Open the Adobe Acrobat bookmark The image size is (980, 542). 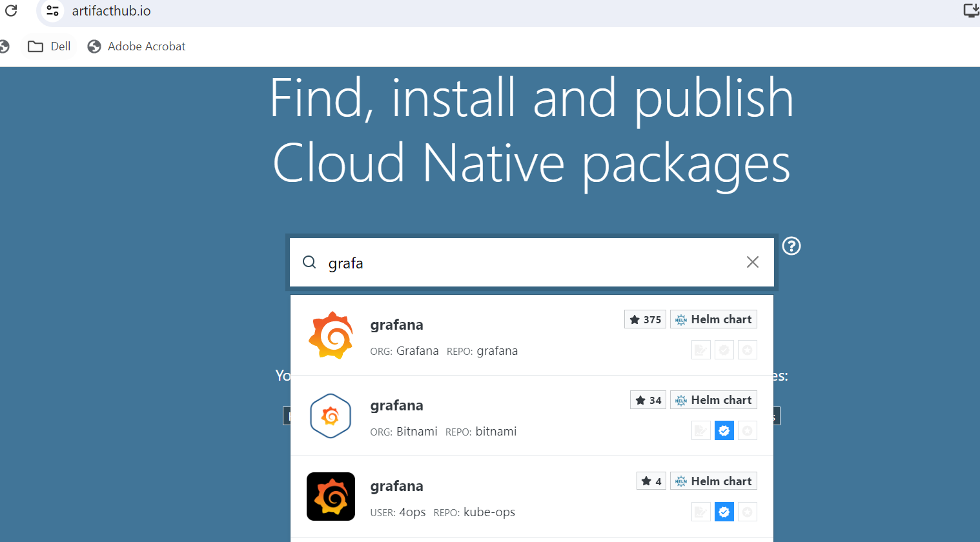point(137,46)
